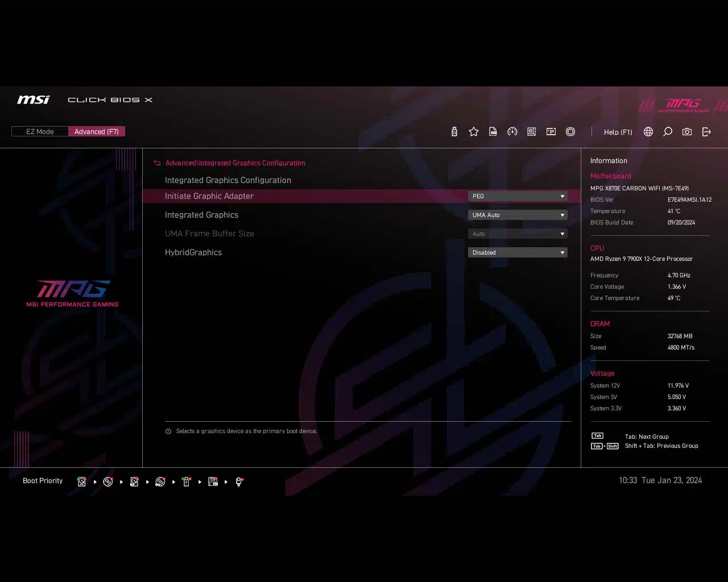Select the USB CD/DVD boot icon, fourth in Boot Priority
Viewport: 728px width, 582px height.
[160, 481]
